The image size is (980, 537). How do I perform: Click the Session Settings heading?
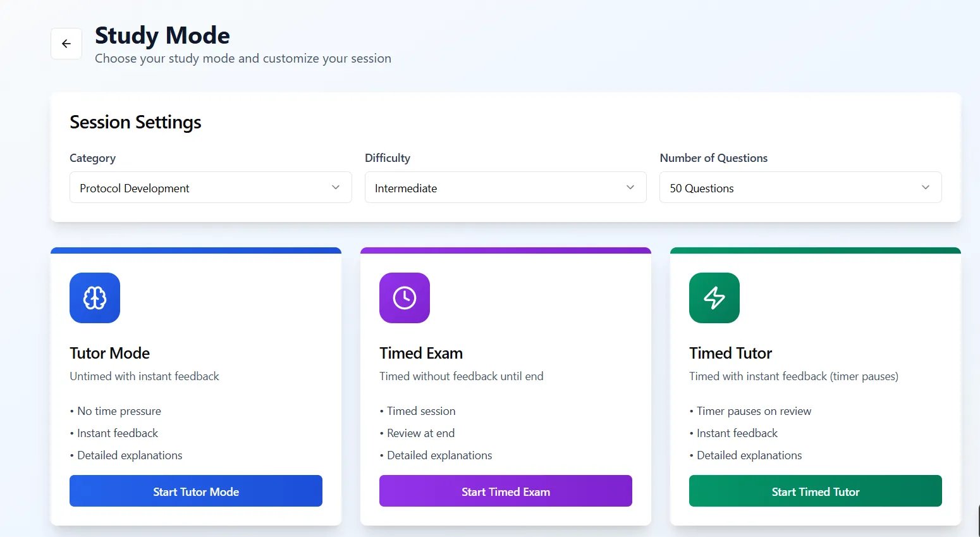click(x=135, y=121)
